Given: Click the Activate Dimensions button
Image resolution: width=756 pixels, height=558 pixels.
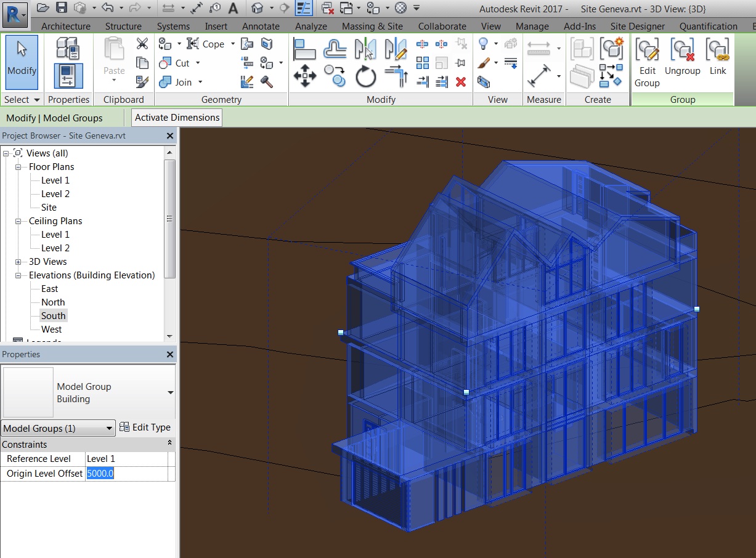Looking at the screenshot, I should coord(176,117).
